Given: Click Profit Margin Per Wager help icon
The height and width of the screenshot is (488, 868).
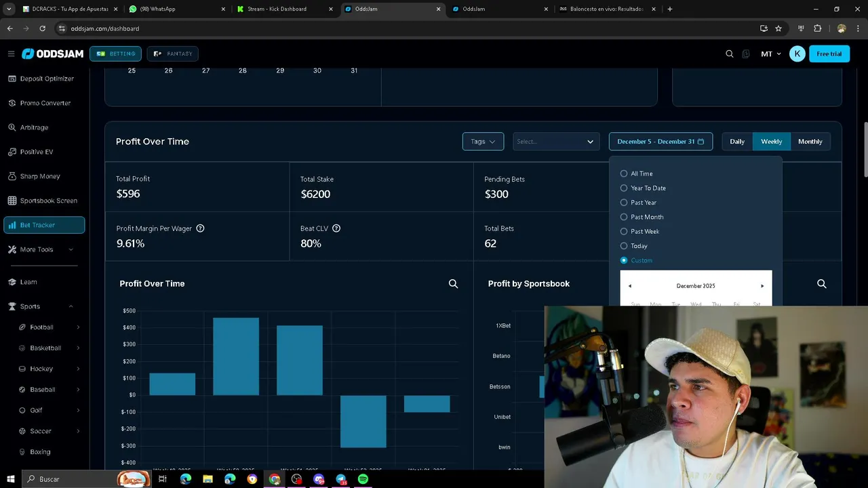Looking at the screenshot, I should pyautogui.click(x=200, y=228).
